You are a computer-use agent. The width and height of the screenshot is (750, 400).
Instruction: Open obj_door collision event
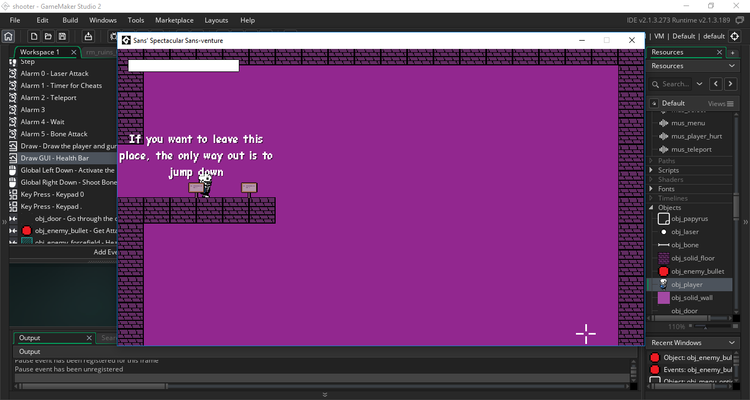pos(62,219)
